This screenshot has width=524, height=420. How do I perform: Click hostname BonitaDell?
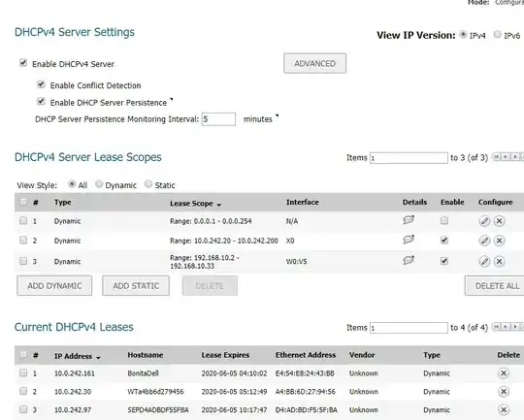point(143,373)
